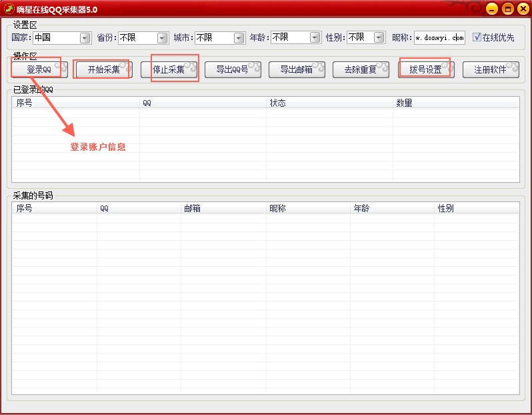Open the 性别 gender dropdown

click(x=379, y=38)
